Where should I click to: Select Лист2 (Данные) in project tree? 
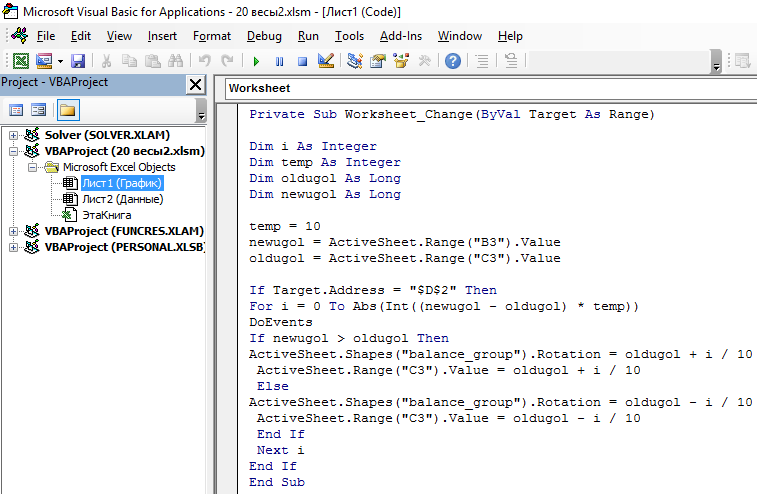123,199
